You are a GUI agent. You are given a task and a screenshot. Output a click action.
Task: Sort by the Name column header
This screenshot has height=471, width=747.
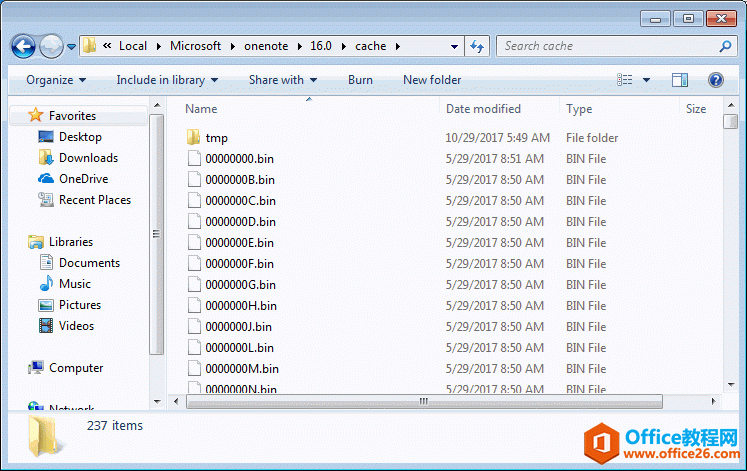click(x=201, y=109)
